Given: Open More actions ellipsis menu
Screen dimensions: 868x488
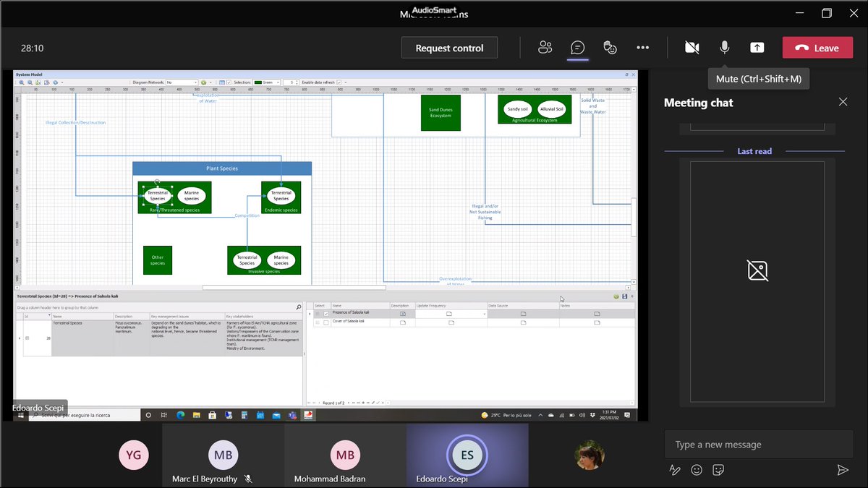Looking at the screenshot, I should point(642,48).
